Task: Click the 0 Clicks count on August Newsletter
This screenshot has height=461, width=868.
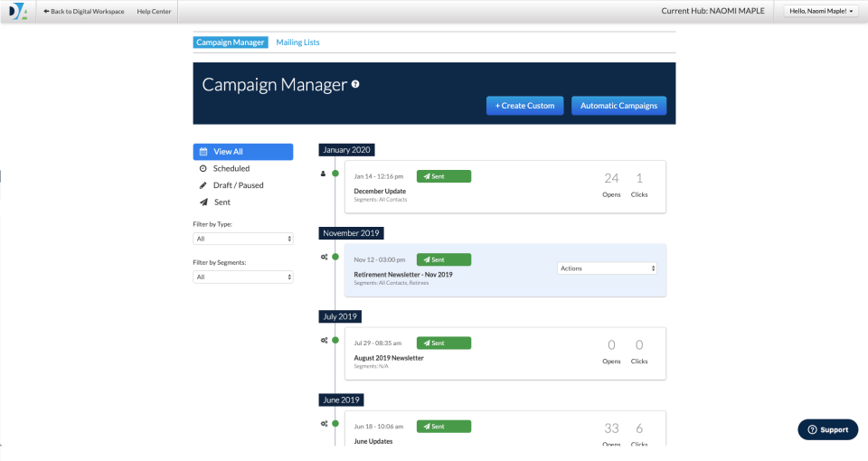Action: [x=639, y=344]
